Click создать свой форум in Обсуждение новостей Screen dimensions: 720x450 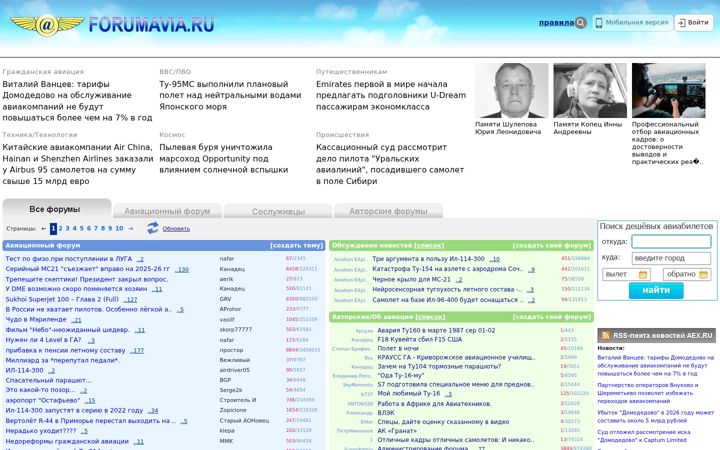click(551, 245)
